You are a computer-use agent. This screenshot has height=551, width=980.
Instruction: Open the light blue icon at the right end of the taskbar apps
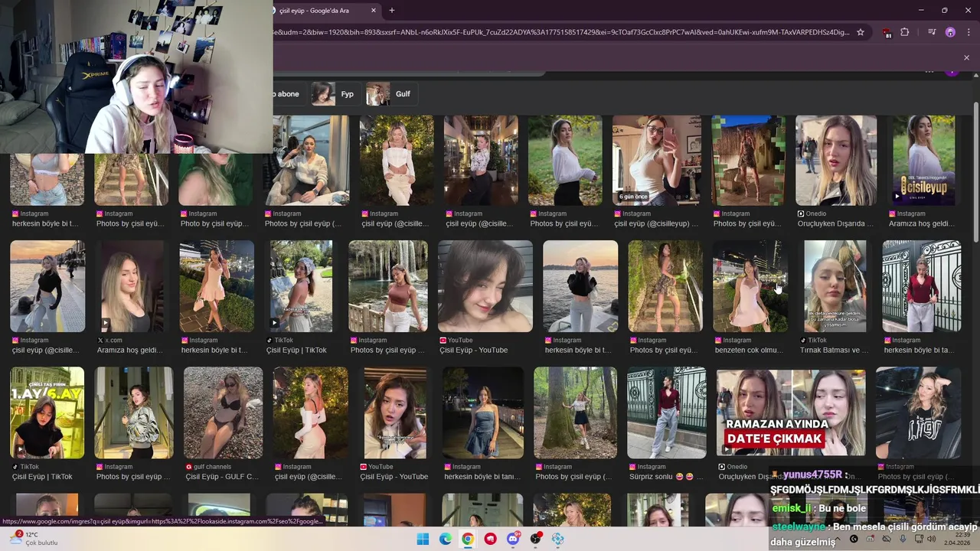[x=558, y=539]
